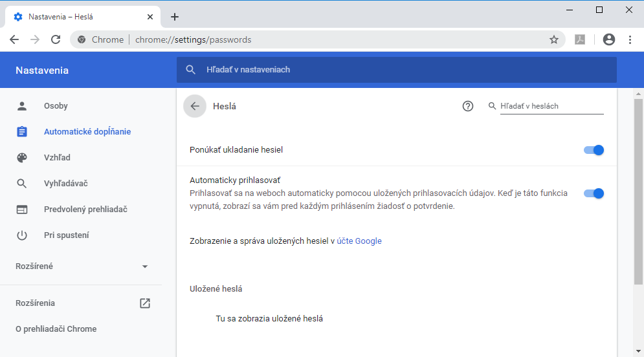Click the PDF extension icon in toolbar

581,39
